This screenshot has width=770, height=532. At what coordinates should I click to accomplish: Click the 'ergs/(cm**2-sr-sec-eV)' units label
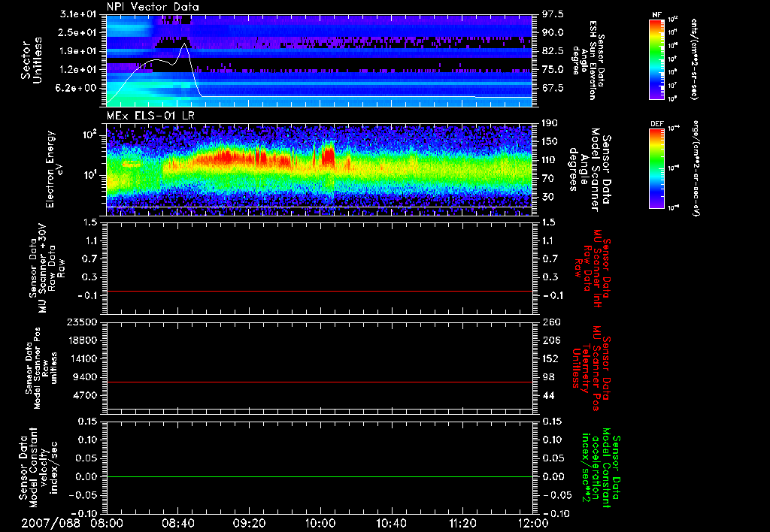click(x=696, y=169)
